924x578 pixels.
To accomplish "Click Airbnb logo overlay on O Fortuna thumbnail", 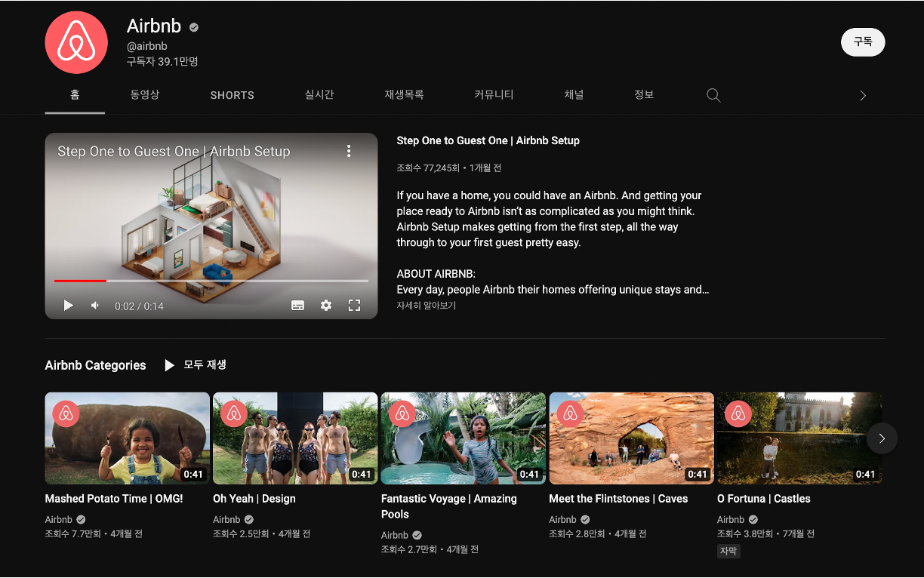I will 738,414.
